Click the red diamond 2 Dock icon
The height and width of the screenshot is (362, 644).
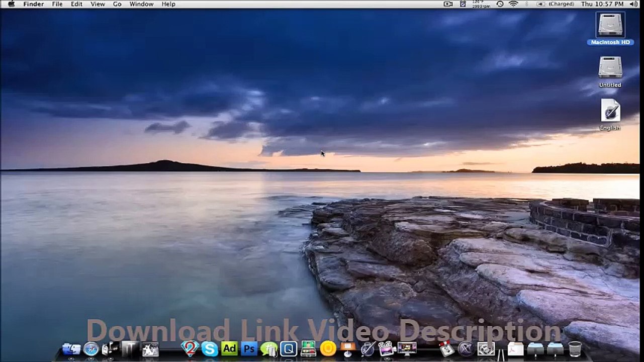point(190,348)
